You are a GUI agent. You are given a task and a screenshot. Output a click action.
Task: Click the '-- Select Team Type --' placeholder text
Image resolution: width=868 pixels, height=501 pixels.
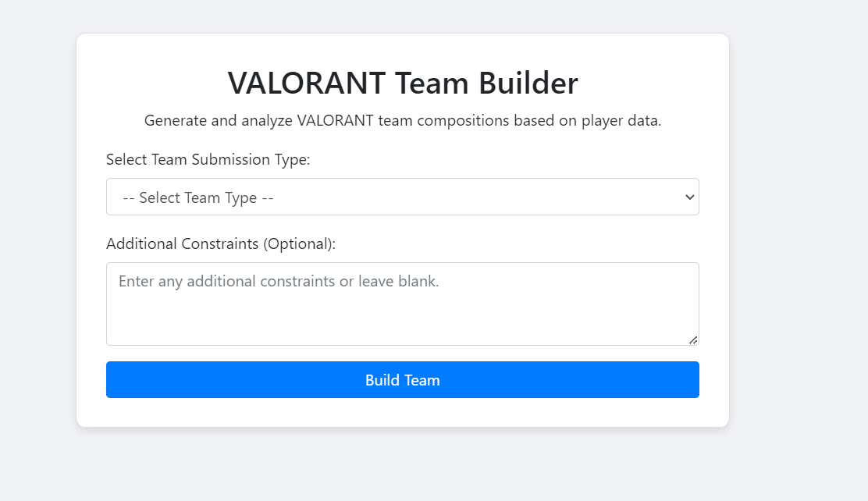click(x=198, y=197)
